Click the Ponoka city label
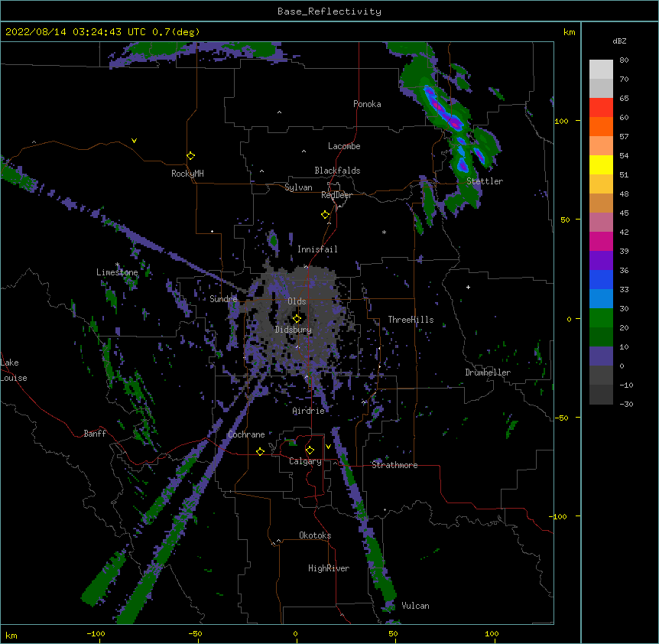 click(367, 104)
